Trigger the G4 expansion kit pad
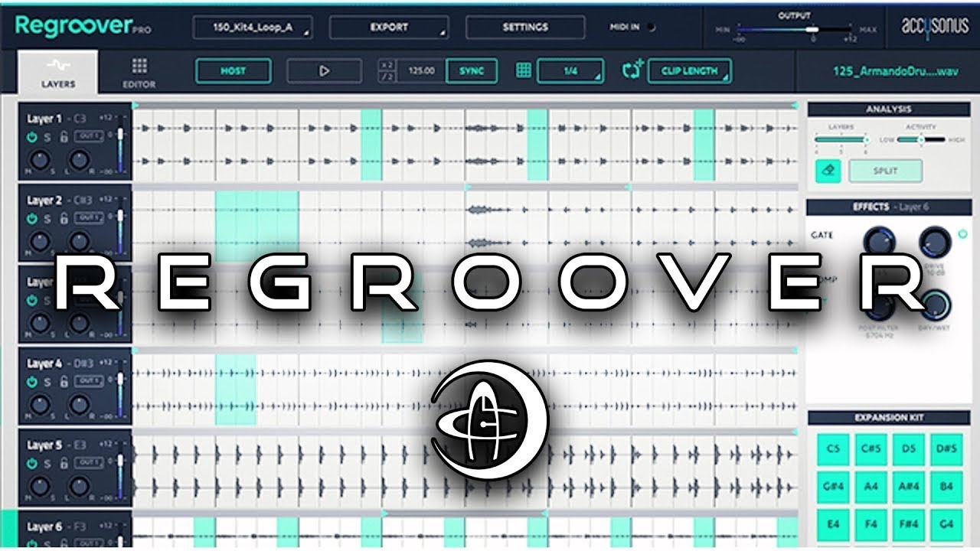Screen dimensions: 980x551 point(947,525)
